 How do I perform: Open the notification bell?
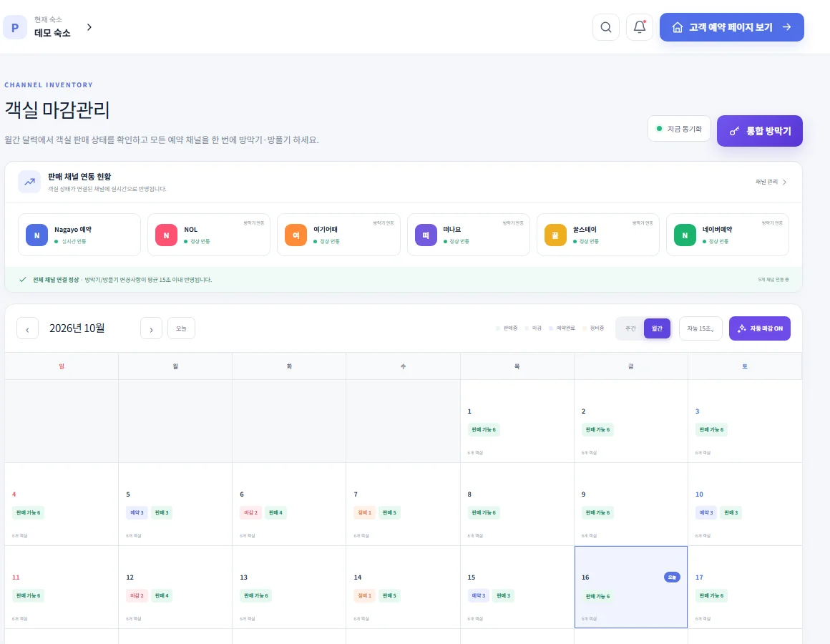[640, 27]
